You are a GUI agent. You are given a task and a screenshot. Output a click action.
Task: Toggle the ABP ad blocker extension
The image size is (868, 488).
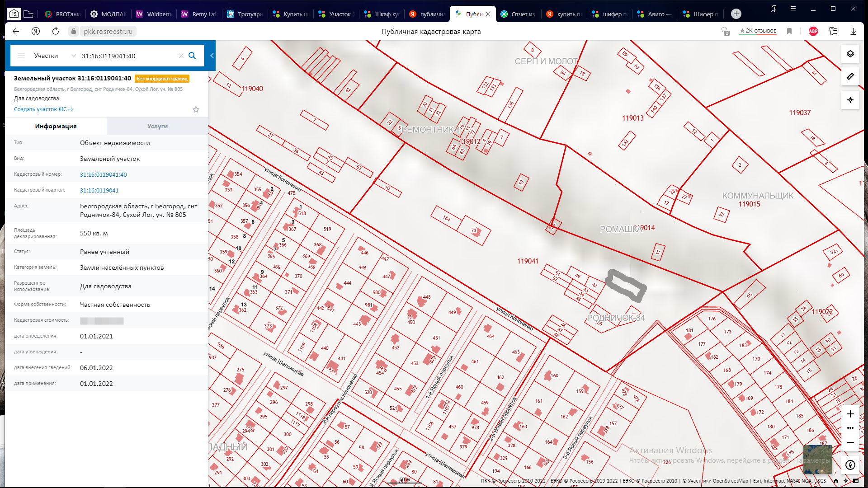pos(813,31)
